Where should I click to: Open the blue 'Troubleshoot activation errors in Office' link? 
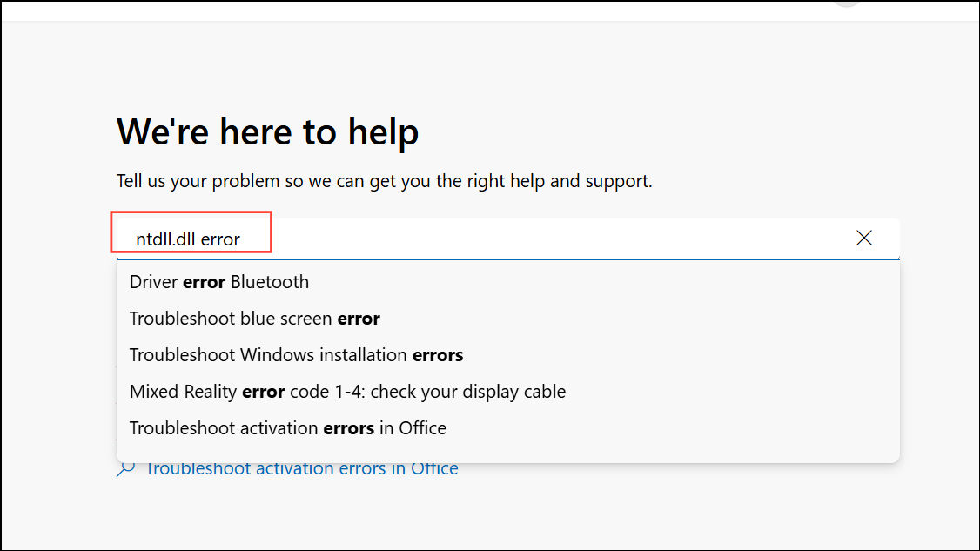coord(302,468)
